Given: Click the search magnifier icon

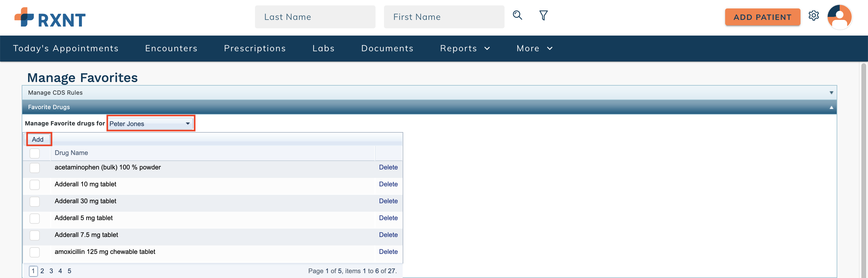Looking at the screenshot, I should pyautogui.click(x=517, y=15).
